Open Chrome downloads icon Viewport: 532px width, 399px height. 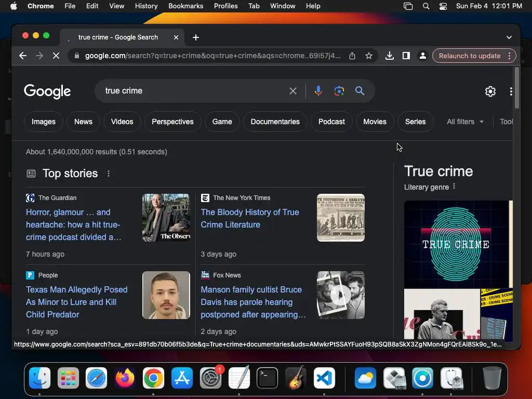click(x=390, y=56)
